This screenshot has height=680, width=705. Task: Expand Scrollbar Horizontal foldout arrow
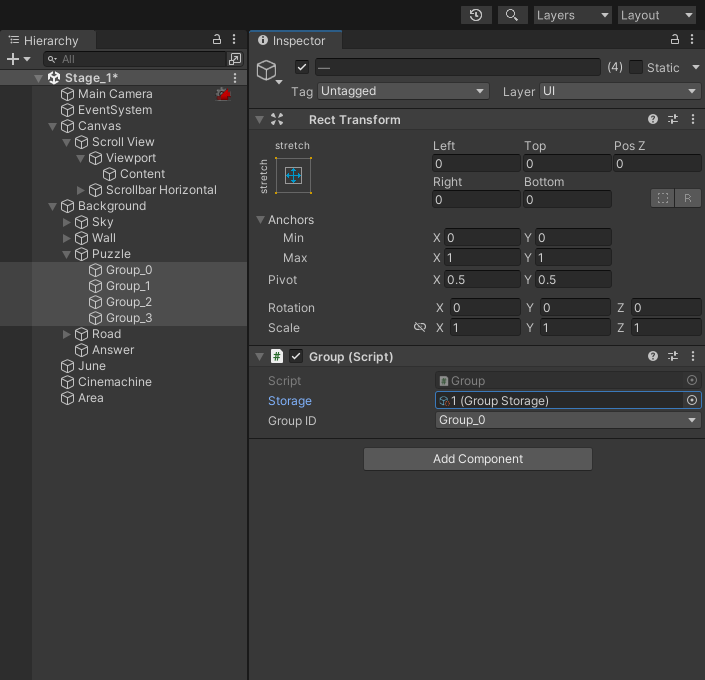pos(80,190)
